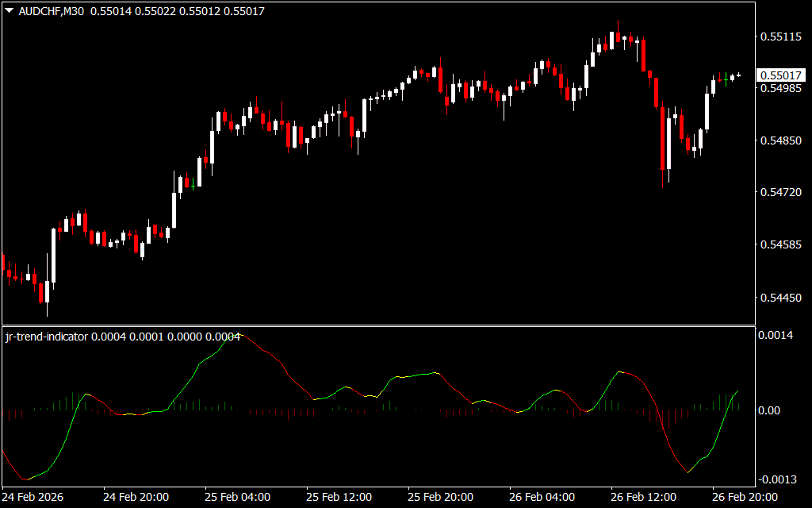Click the 25 Feb 04:00 time label

pos(238,497)
